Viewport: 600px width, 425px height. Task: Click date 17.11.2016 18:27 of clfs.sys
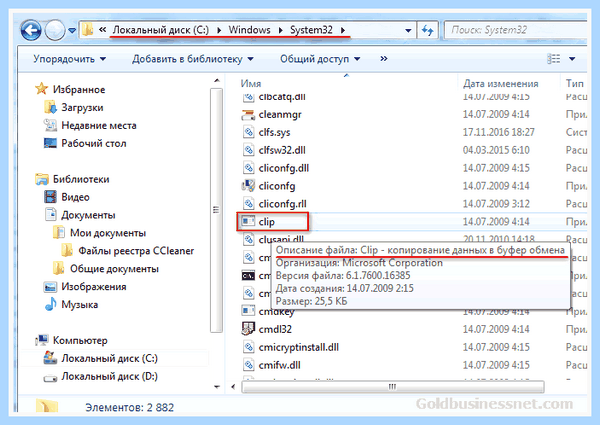(499, 132)
